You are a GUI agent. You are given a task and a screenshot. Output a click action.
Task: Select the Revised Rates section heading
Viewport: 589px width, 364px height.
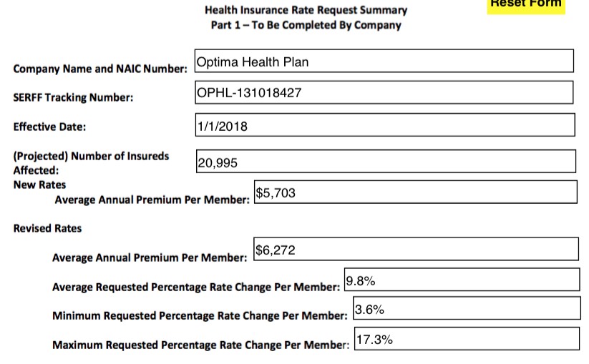point(47,229)
